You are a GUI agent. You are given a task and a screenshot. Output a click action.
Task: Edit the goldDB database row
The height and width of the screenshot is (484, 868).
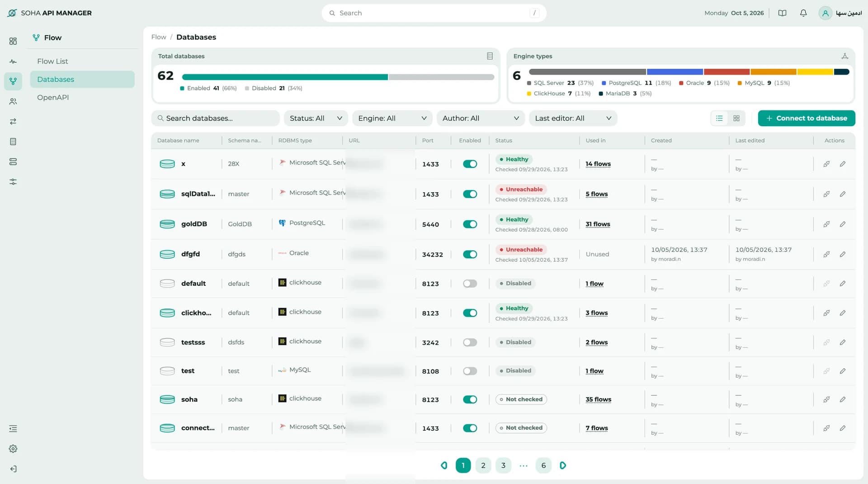843,224
